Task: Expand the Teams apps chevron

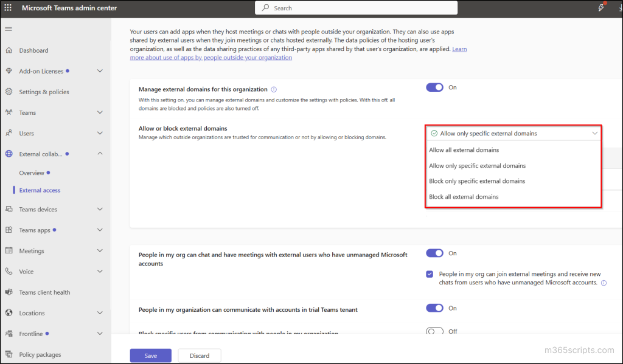Action: coord(100,230)
